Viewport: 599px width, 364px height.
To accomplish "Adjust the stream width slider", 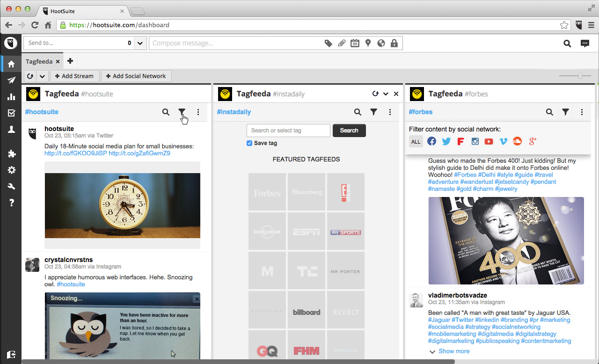I will (580, 75).
